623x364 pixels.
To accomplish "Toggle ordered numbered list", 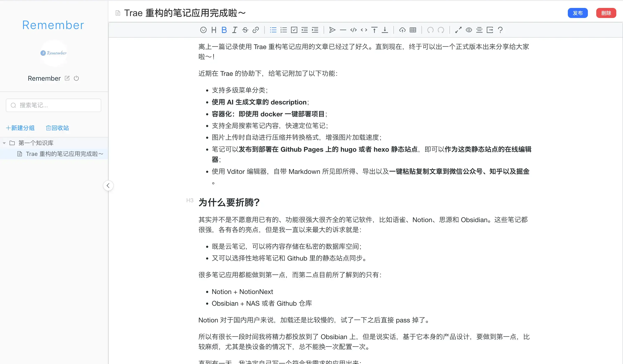I will pyautogui.click(x=283, y=30).
